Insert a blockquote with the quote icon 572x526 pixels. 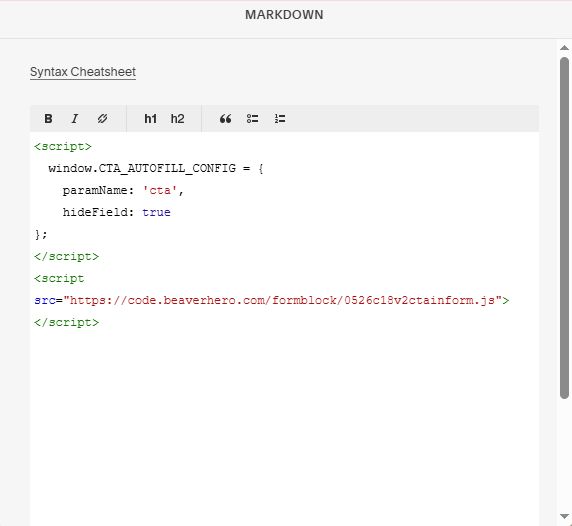pyautogui.click(x=225, y=119)
